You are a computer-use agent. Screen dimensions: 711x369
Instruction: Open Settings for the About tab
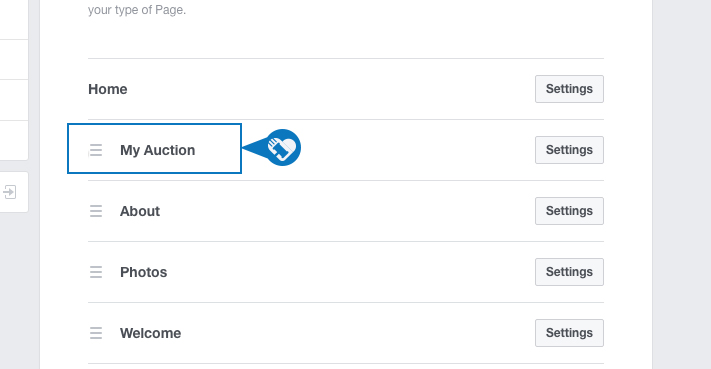(x=569, y=211)
